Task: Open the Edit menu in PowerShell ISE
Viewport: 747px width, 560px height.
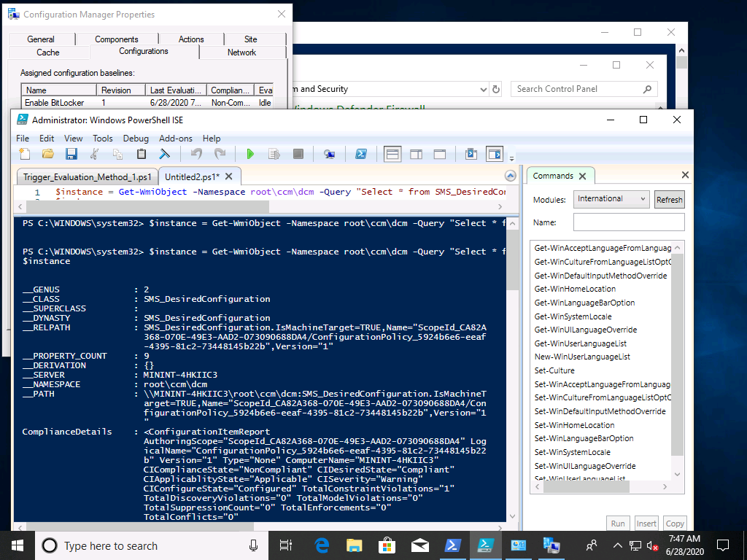Action: point(47,139)
